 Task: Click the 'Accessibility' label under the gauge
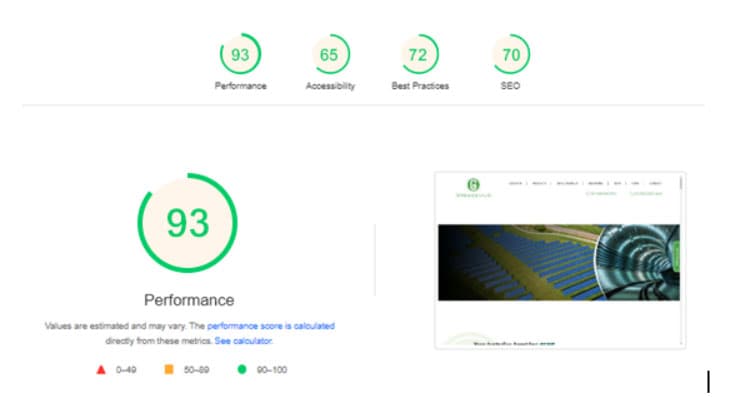point(330,86)
